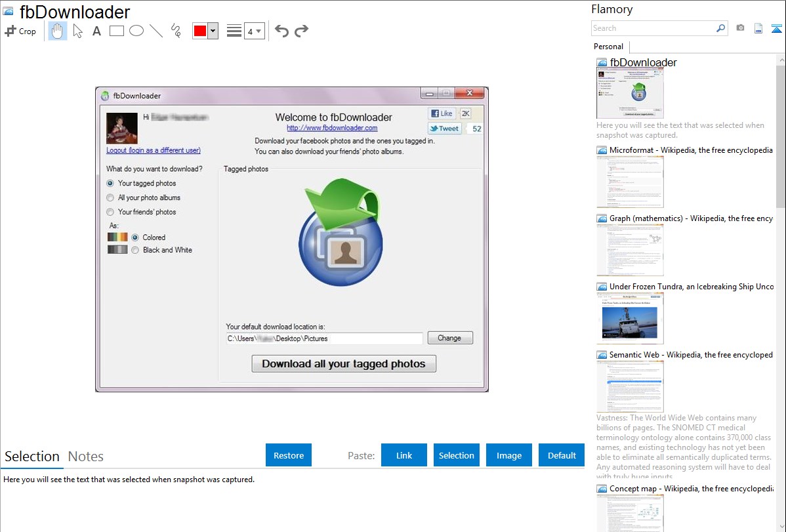Click the colored palette sample swatch
The width and height of the screenshot is (786, 532).
coord(118,237)
